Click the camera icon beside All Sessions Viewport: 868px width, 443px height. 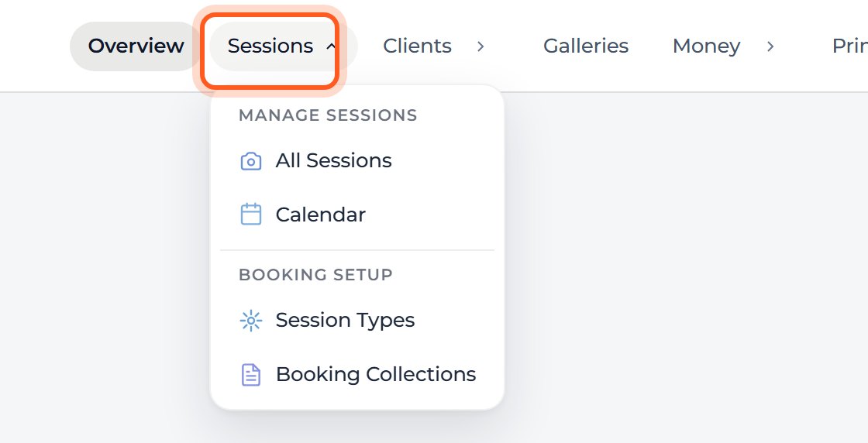tap(251, 162)
